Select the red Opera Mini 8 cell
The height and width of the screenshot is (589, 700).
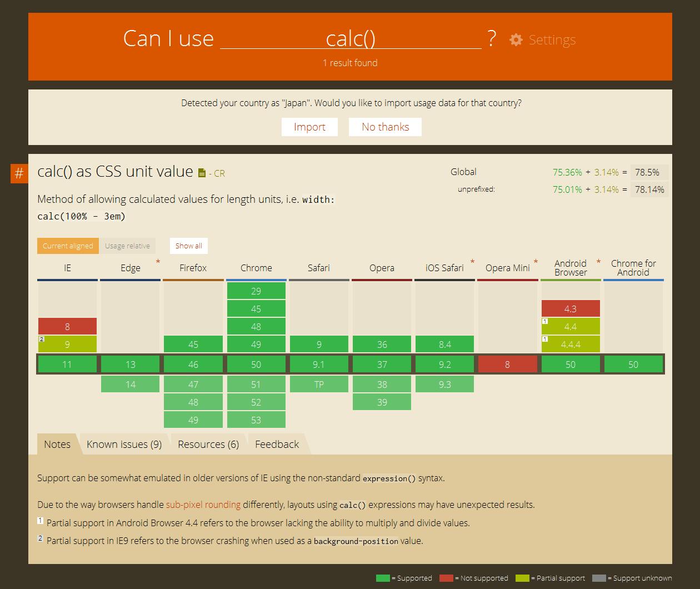point(507,365)
